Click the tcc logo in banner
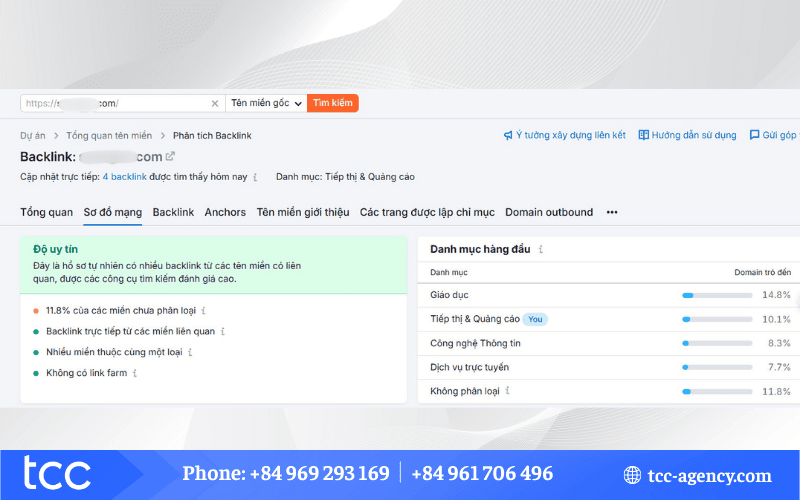800x500 pixels. click(x=57, y=472)
